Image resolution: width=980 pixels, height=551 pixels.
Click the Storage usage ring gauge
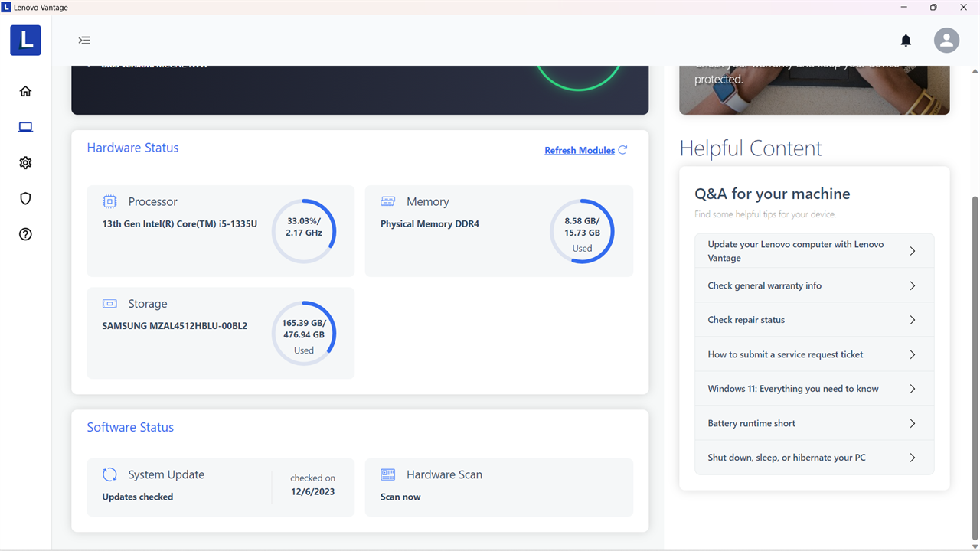(304, 333)
